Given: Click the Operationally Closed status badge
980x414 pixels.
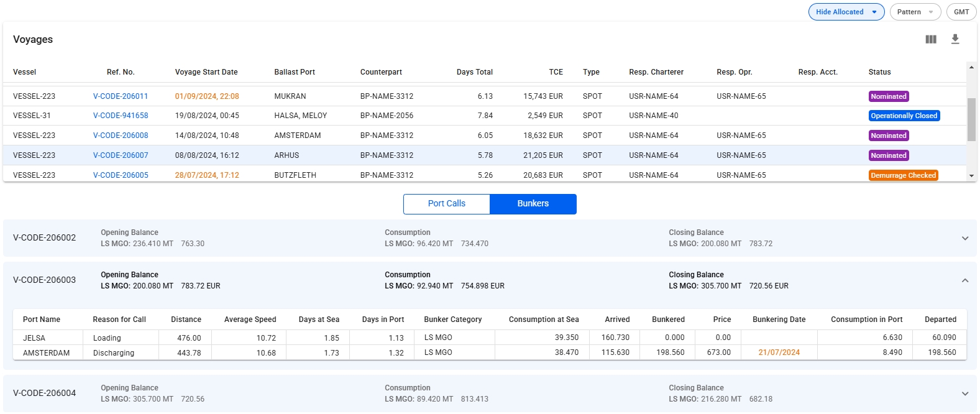Looking at the screenshot, I should (x=904, y=116).
